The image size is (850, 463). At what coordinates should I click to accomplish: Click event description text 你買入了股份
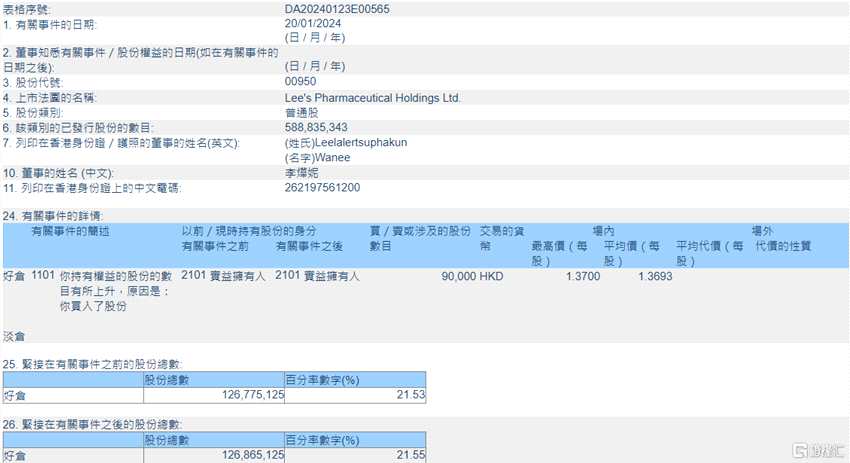click(93, 306)
